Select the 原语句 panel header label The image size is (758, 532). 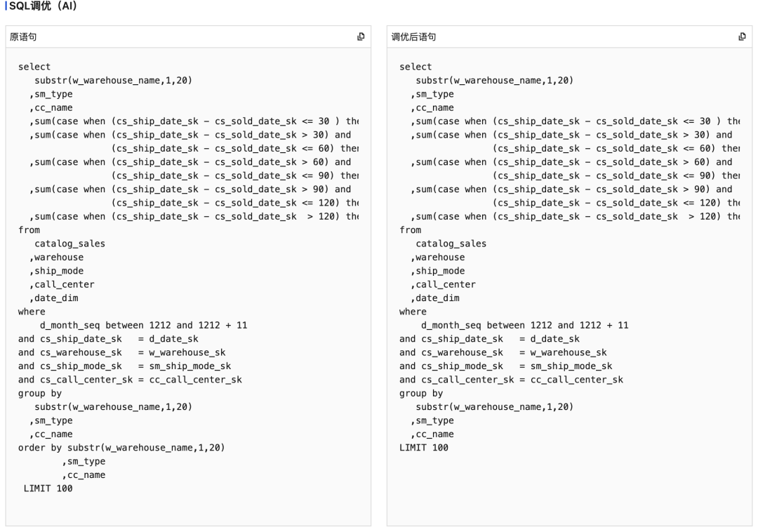point(23,37)
